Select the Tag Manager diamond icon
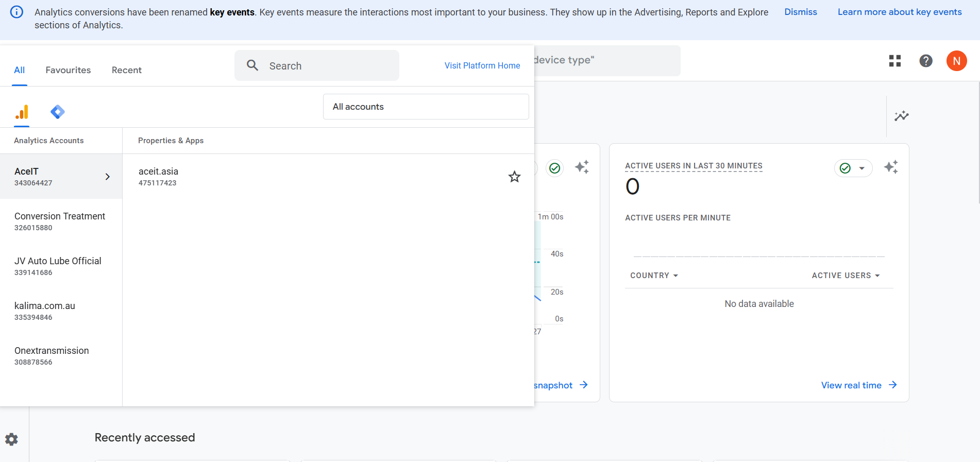 [x=57, y=112]
